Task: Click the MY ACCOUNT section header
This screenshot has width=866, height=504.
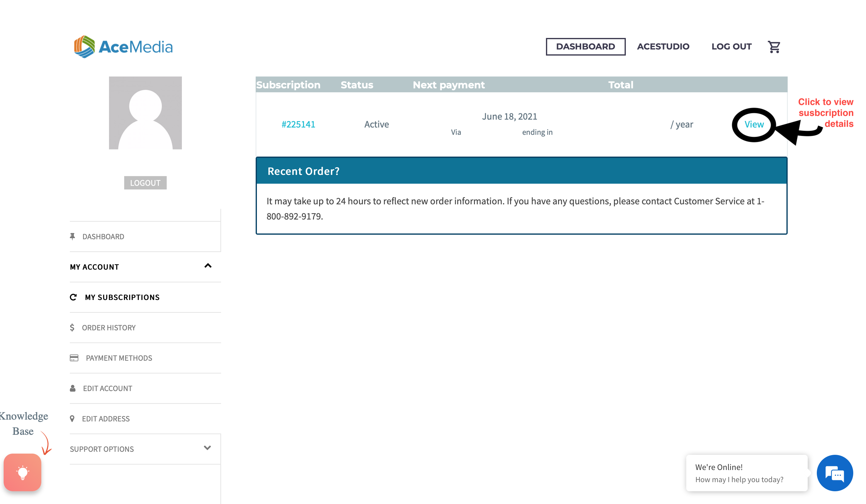Action: (x=94, y=267)
